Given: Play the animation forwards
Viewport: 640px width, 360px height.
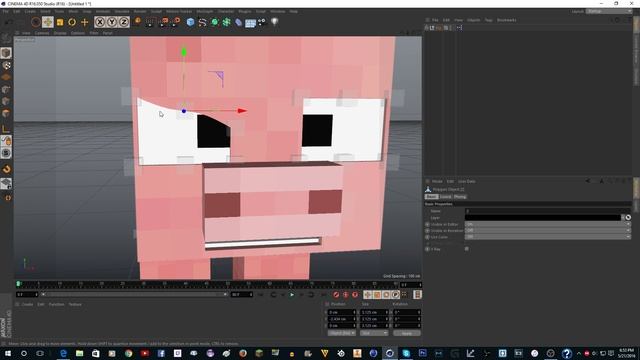Looking at the screenshot, I should coord(292,294).
